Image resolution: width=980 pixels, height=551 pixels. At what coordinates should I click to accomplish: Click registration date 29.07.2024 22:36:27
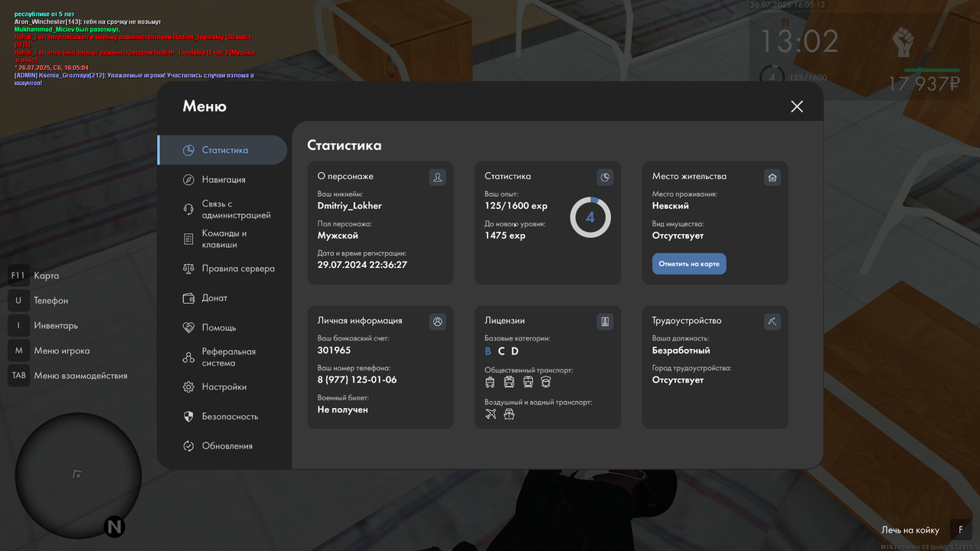[362, 265]
